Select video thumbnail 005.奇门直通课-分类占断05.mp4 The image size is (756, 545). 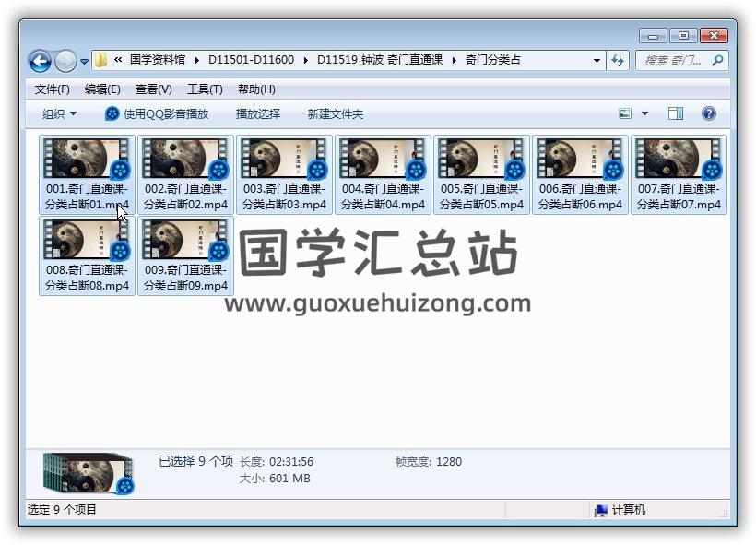(x=481, y=159)
